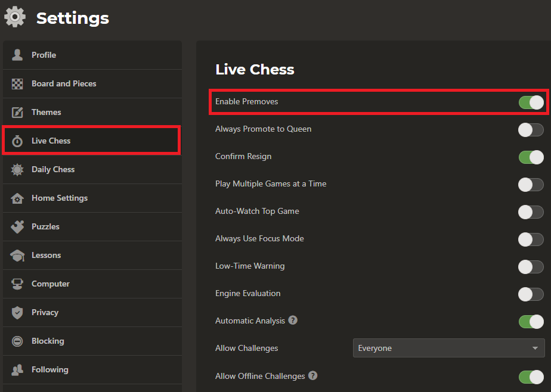Screen dimensions: 551x392
Task: Disable the Enable Premoves toggle
Action: click(531, 102)
